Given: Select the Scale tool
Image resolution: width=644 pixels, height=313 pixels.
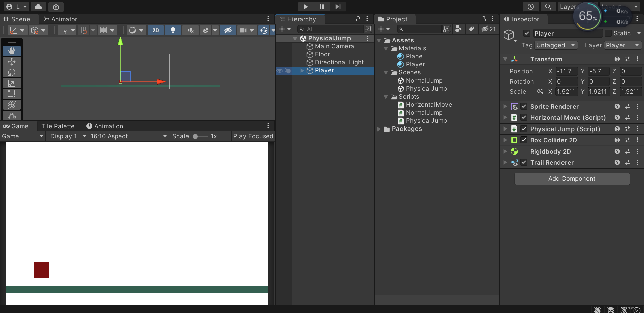Looking at the screenshot, I should click(x=12, y=83).
